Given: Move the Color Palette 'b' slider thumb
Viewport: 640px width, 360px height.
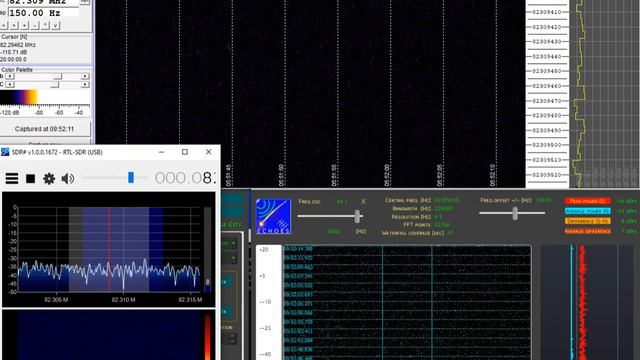Looking at the screenshot, I should (x=58, y=76).
